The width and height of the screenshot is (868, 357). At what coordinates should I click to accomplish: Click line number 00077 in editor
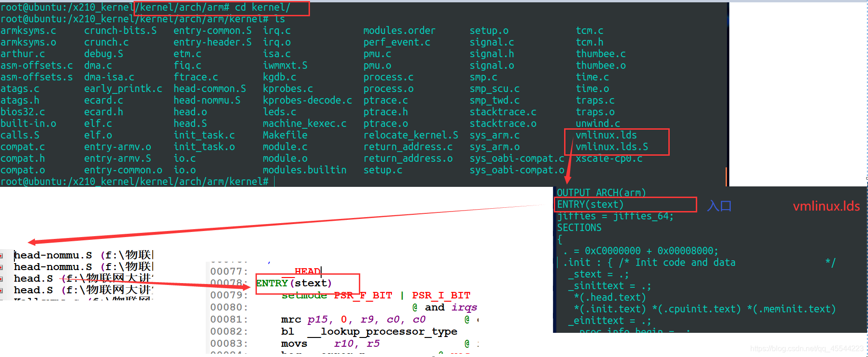pos(229,271)
